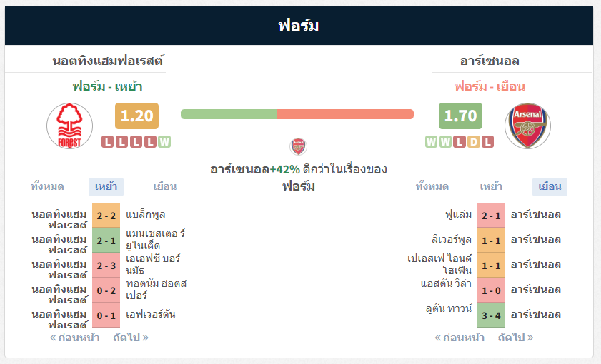Click the first W badge in Arsenal's form
This screenshot has height=364, width=601.
pyautogui.click(x=431, y=142)
